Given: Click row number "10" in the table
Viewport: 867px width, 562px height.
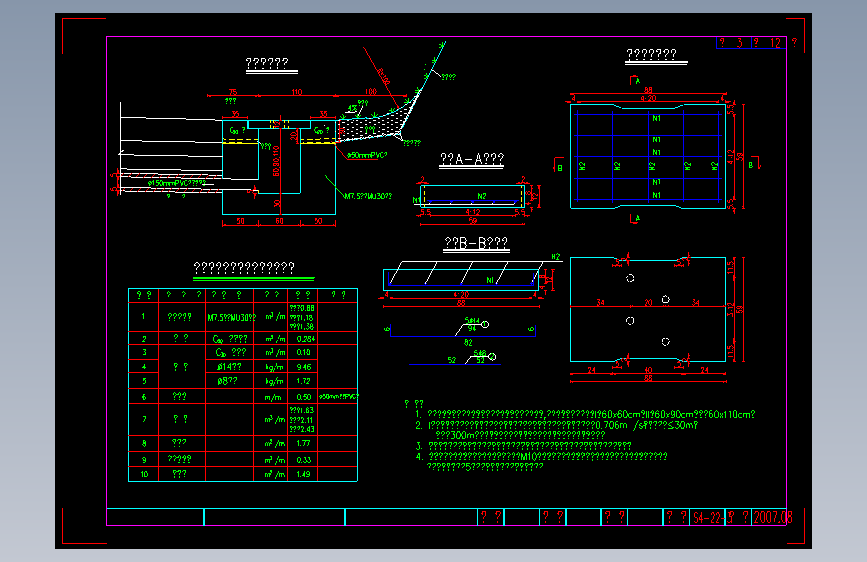Looking at the screenshot, I should [x=144, y=474].
